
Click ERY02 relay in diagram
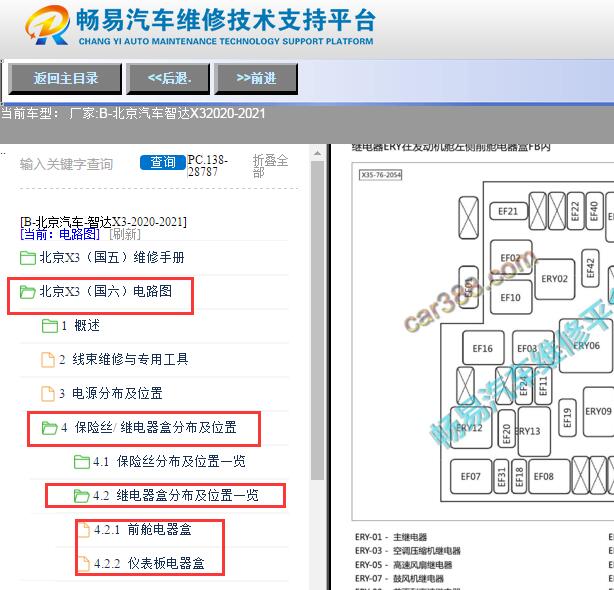554,279
